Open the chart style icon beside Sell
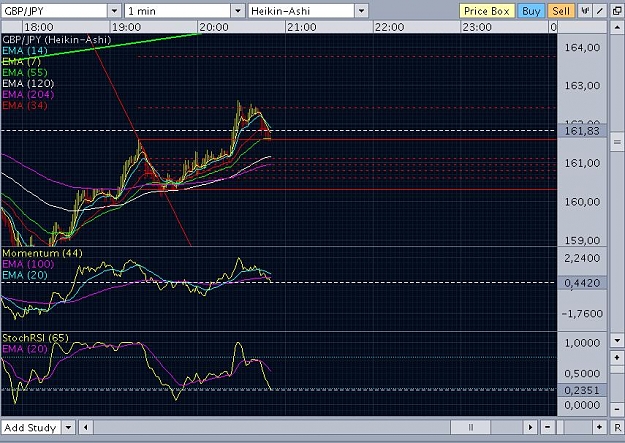This screenshot has height=443, width=625. pos(585,11)
